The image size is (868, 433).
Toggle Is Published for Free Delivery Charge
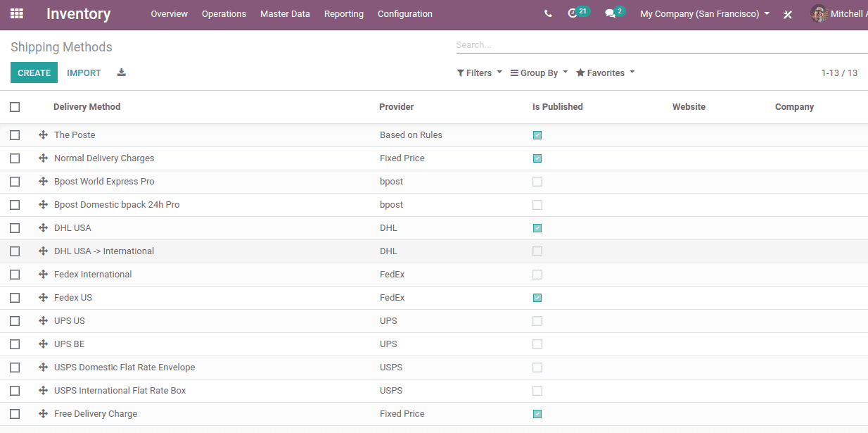[537, 414]
